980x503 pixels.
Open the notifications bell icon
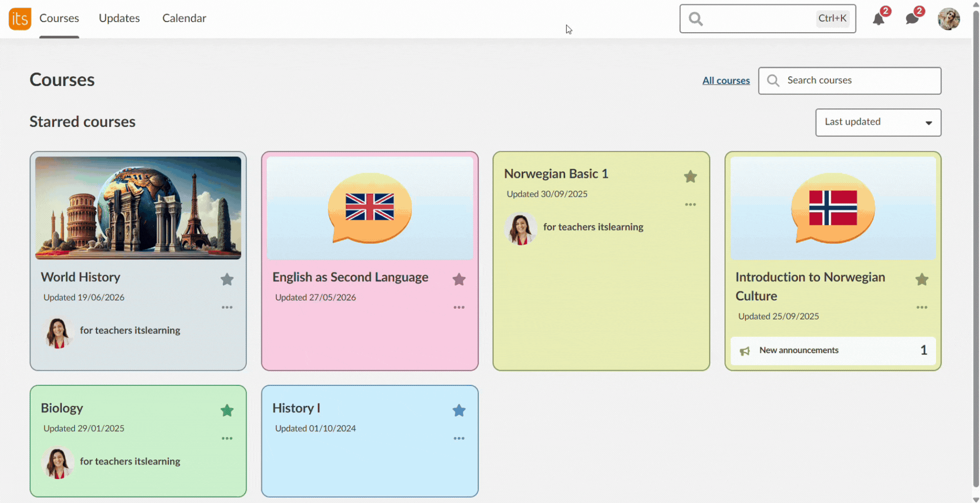point(878,19)
